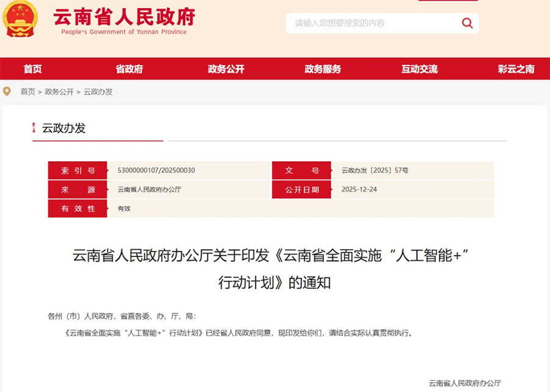Click document number 云政办发〔2025〕57号

(375, 170)
